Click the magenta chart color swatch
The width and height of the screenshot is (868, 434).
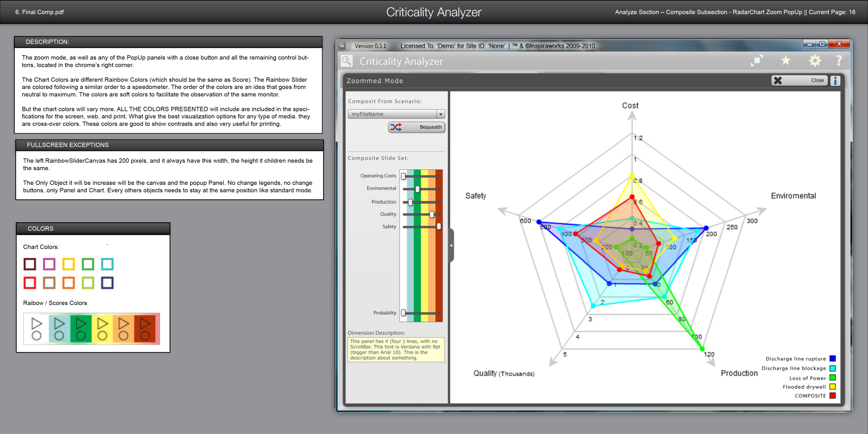(x=49, y=264)
